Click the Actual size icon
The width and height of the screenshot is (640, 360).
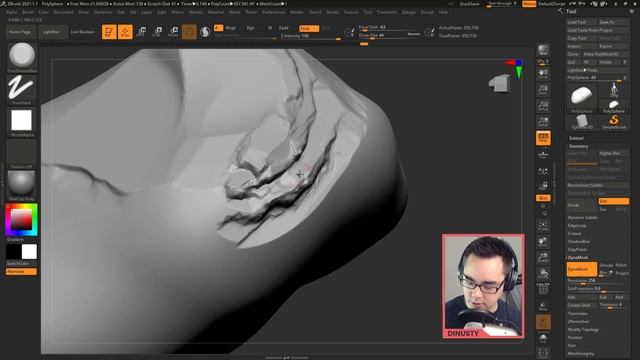point(543,106)
